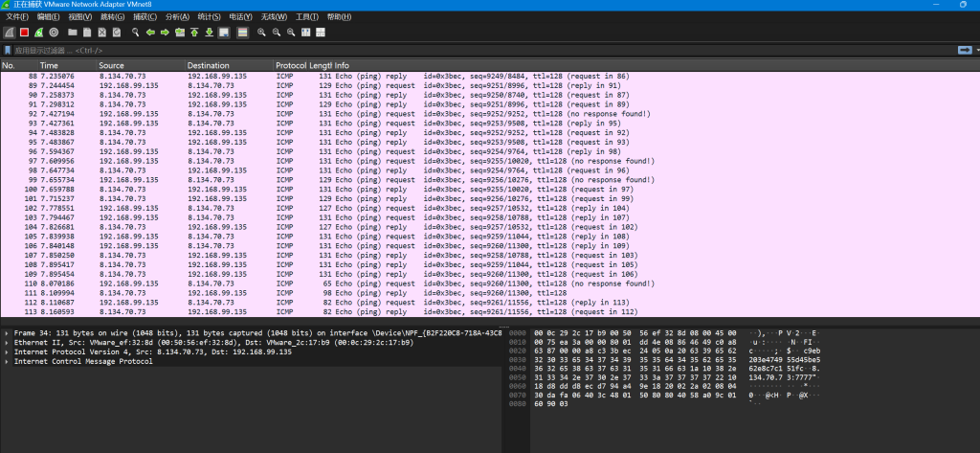Toggle auto-scroll during live capture
Viewport: 980px width, 453px height.
[223, 32]
